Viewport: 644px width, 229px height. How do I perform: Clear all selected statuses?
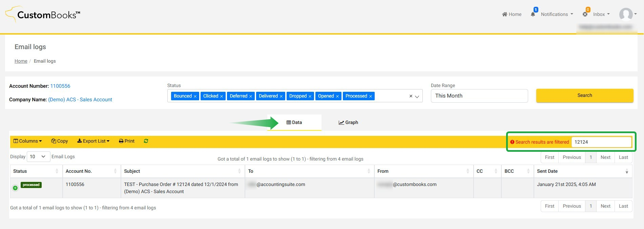411,96
